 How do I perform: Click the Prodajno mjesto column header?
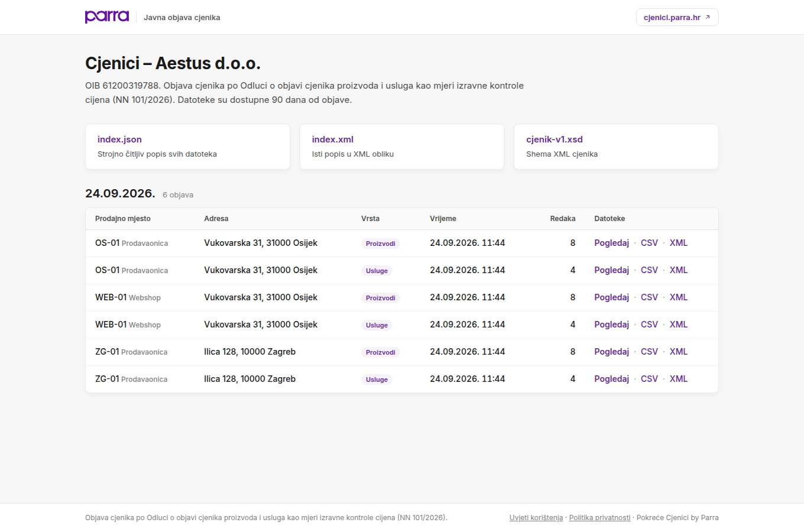(x=123, y=219)
